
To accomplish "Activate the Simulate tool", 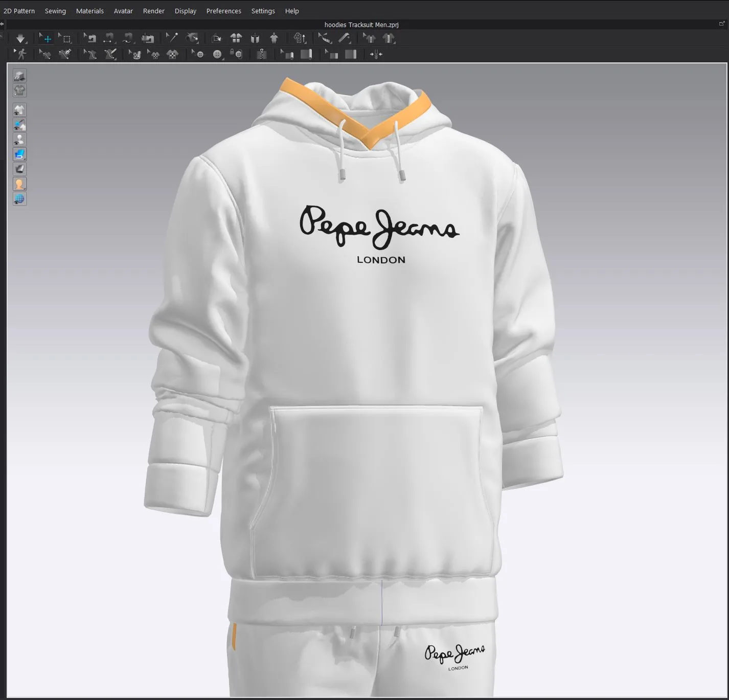I will (20, 38).
